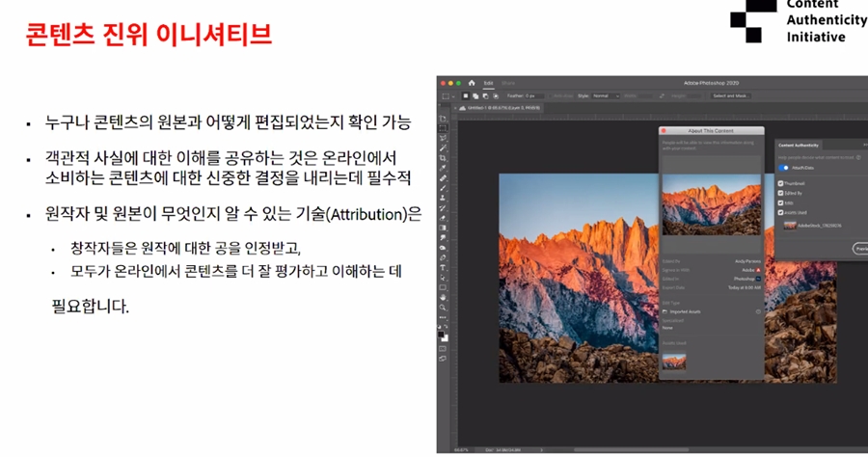Uncheck the Thumbnail checkbox
This screenshot has height=457, width=868.
coord(780,183)
